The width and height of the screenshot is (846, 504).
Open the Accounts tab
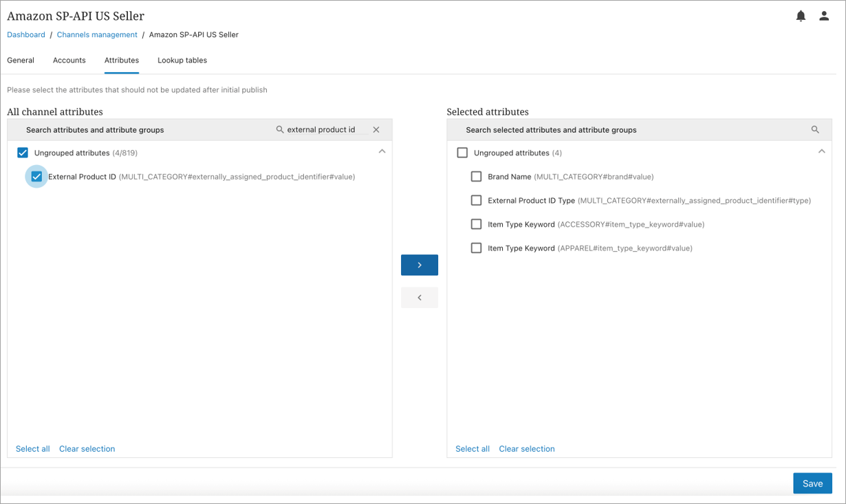[x=69, y=61]
